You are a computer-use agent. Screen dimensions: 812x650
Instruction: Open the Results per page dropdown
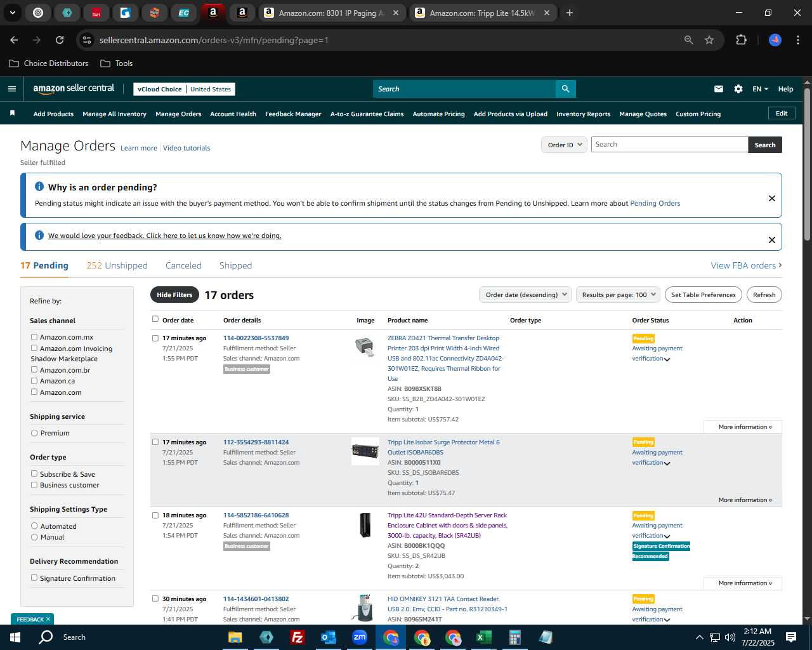point(618,295)
